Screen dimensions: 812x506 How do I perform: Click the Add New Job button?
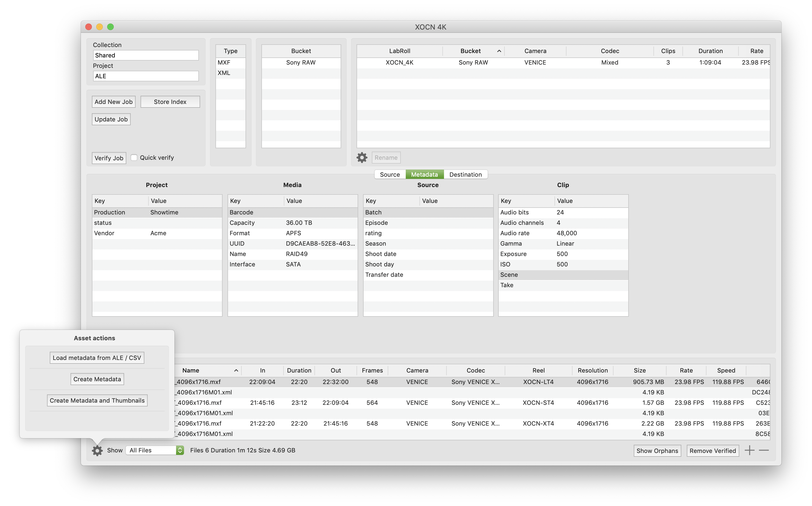(114, 102)
